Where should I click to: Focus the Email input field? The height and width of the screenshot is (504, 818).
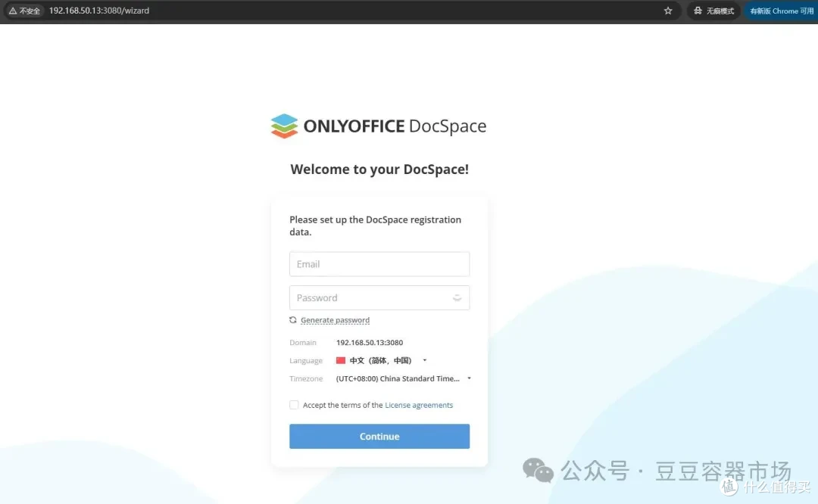pos(379,264)
